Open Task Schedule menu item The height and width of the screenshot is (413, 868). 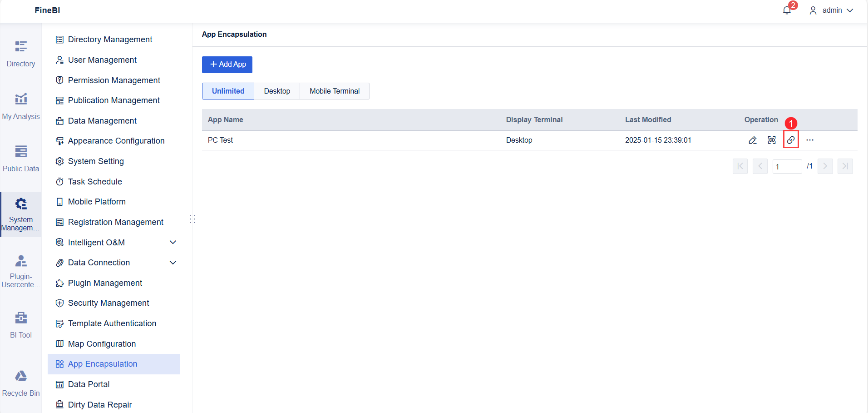click(x=114, y=182)
